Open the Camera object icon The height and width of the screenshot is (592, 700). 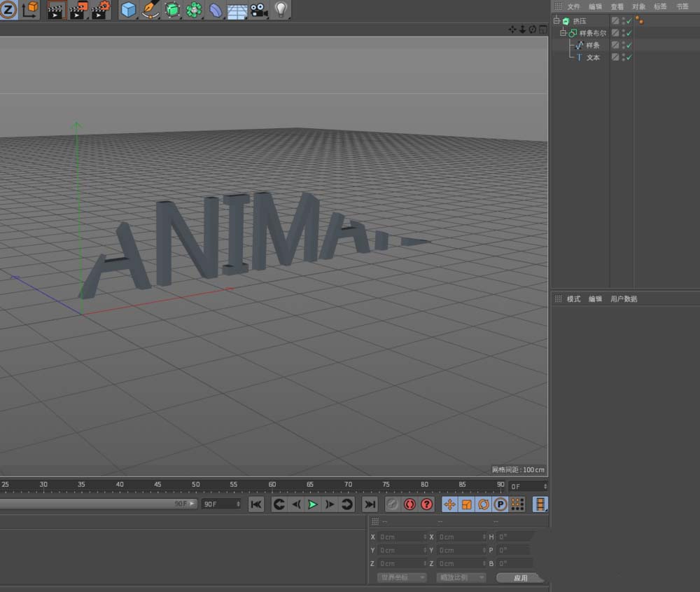[x=258, y=10]
